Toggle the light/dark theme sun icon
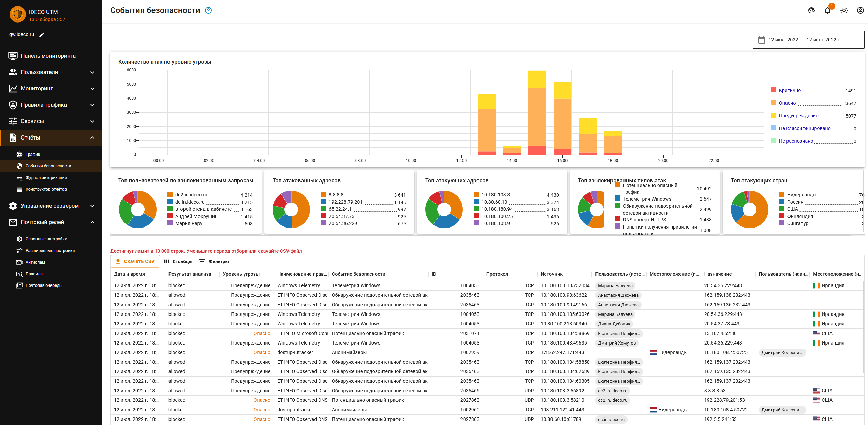 pyautogui.click(x=844, y=10)
